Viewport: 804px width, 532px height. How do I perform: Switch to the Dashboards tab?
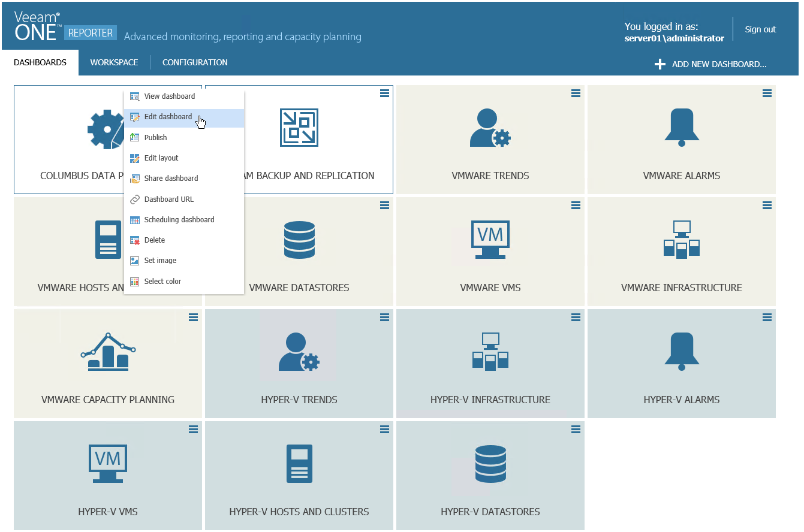(40, 63)
